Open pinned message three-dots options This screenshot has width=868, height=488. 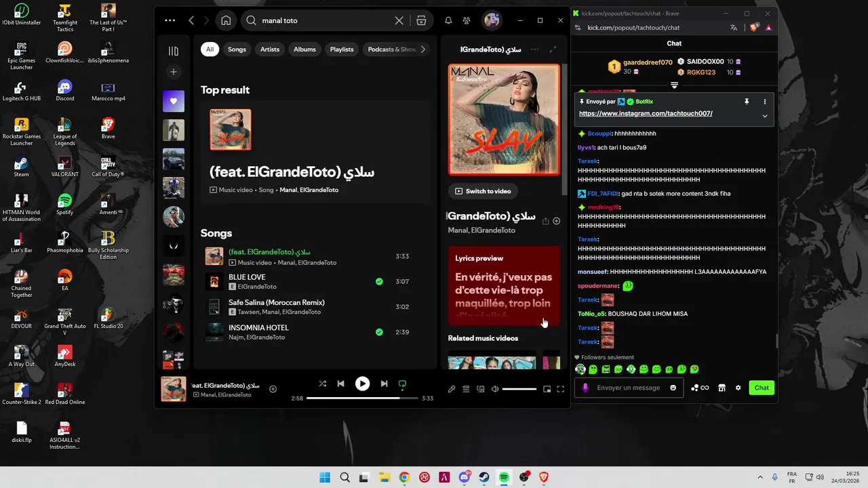click(x=765, y=102)
